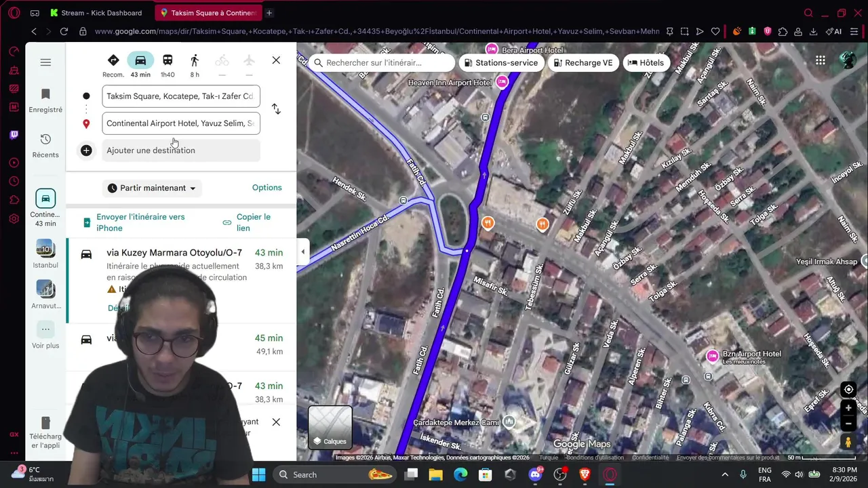Center map on my location
The width and height of the screenshot is (868, 488).
848,390
